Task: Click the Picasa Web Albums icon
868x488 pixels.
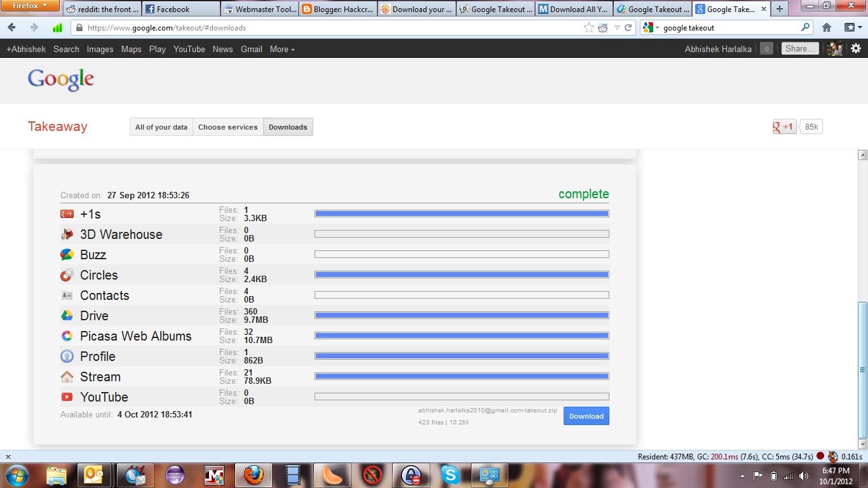Action: (x=67, y=335)
